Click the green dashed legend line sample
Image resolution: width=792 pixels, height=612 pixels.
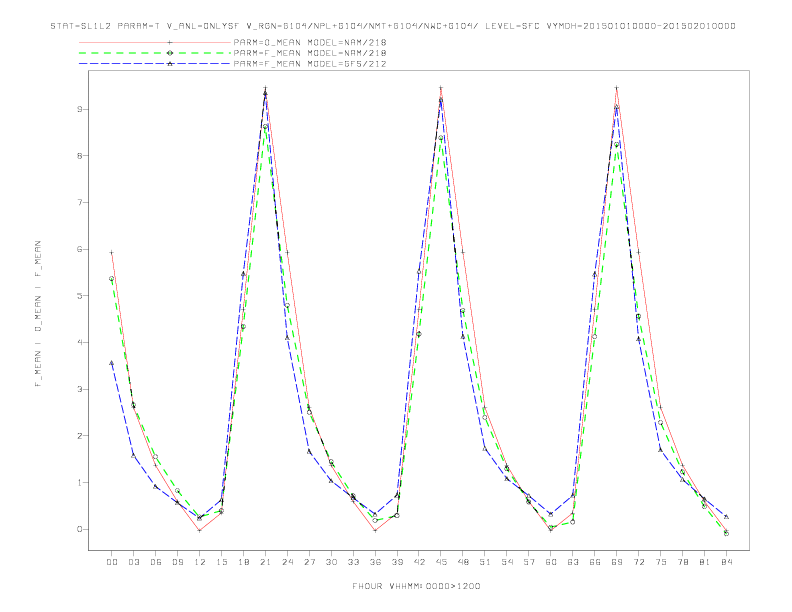tap(155, 53)
